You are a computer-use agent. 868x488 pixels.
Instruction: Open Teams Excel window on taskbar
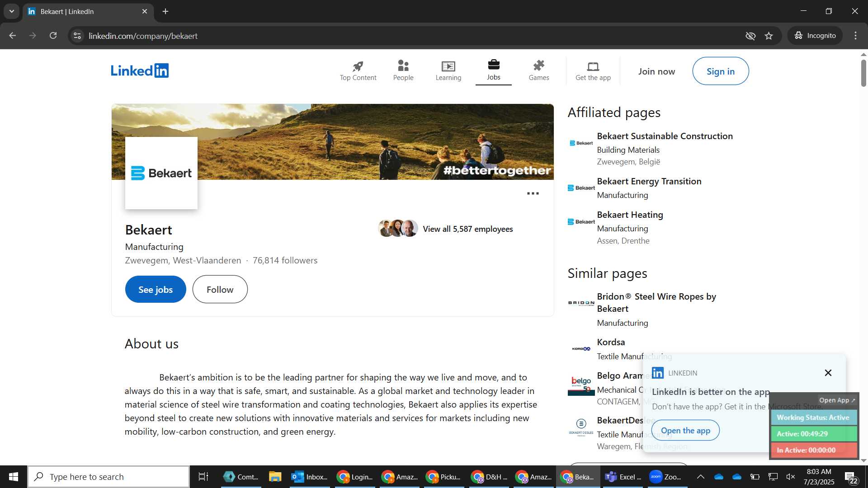(623, 477)
